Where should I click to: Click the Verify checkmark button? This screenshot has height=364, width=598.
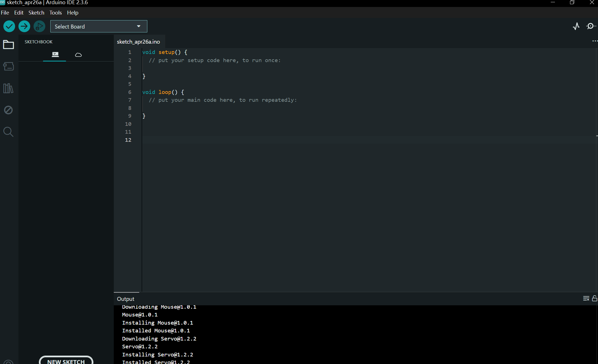[x=9, y=27]
